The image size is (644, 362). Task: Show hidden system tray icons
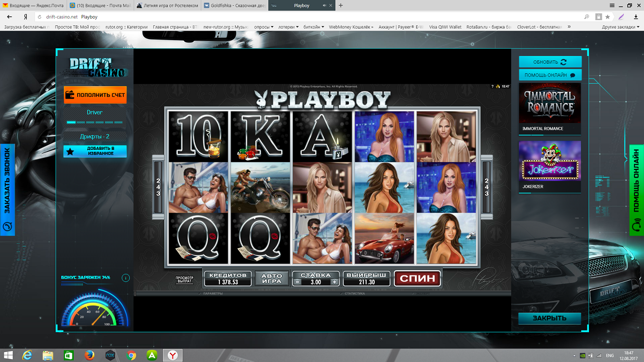pos(574,356)
